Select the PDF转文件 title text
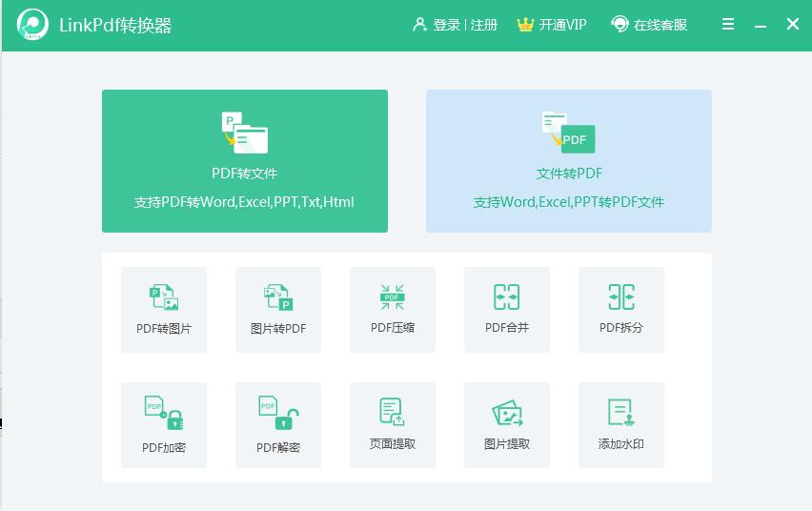The width and height of the screenshot is (812, 511). pos(244,174)
